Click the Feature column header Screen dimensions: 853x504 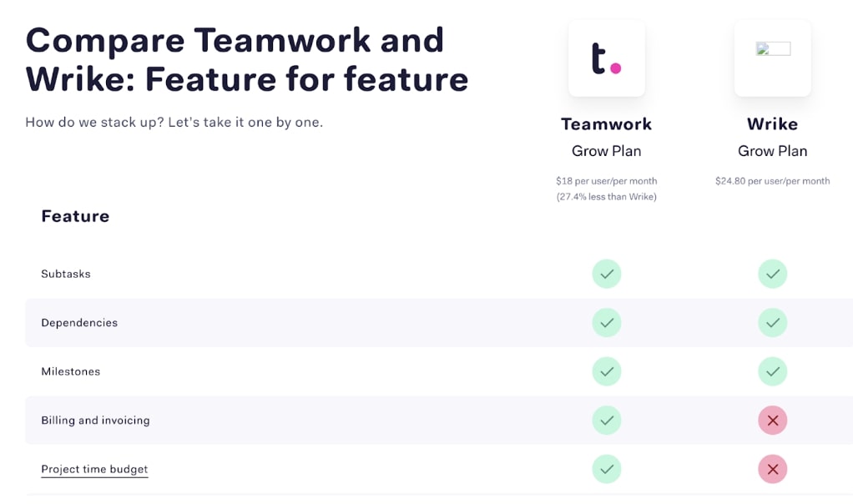pos(75,216)
